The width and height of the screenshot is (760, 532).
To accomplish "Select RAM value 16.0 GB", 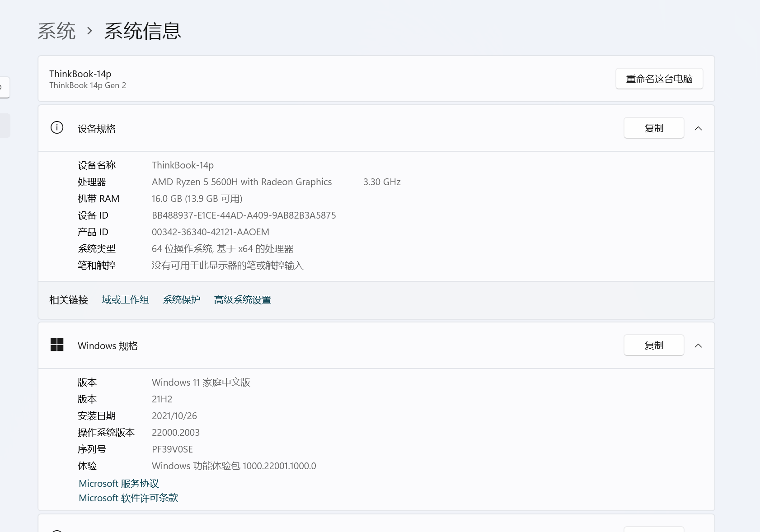I will point(197,199).
